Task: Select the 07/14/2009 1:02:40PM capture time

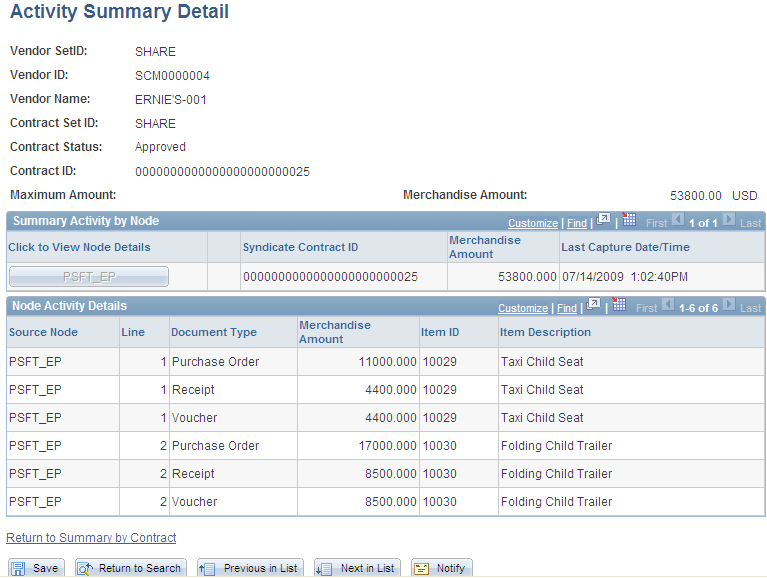Action: (625, 277)
